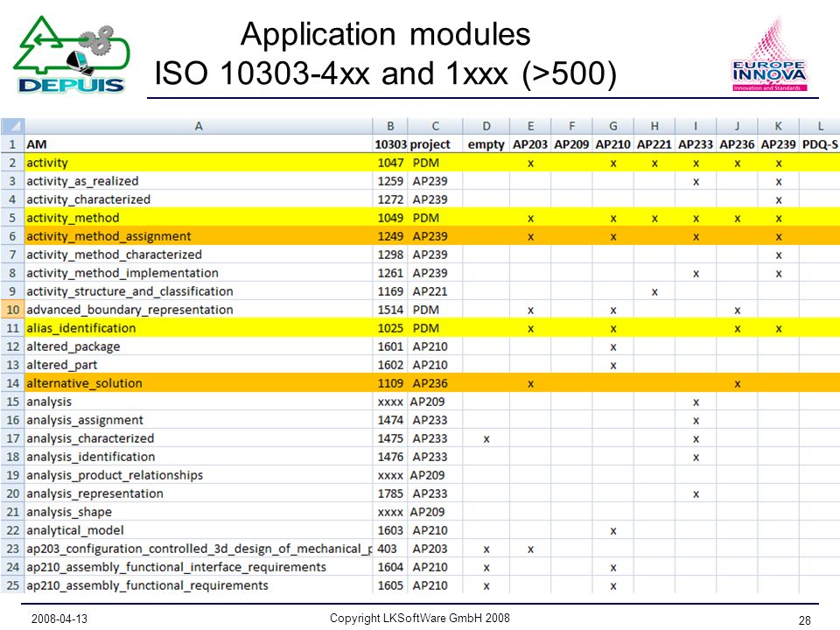Select column E header
This screenshot has height=630, width=840.
(x=530, y=126)
